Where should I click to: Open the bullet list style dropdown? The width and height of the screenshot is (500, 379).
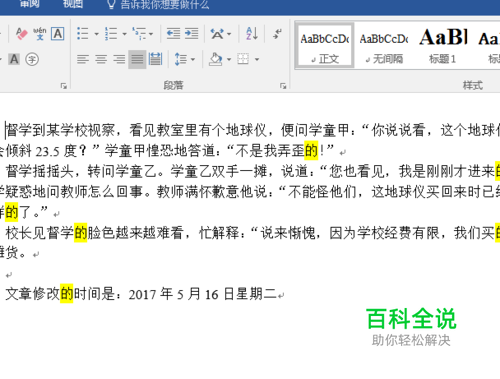(x=96, y=34)
